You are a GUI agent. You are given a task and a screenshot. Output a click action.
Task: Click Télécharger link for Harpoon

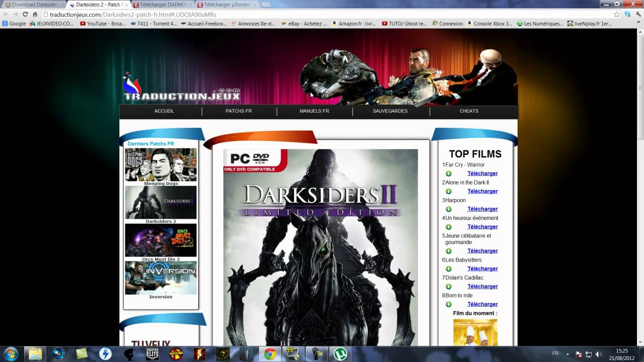click(482, 209)
